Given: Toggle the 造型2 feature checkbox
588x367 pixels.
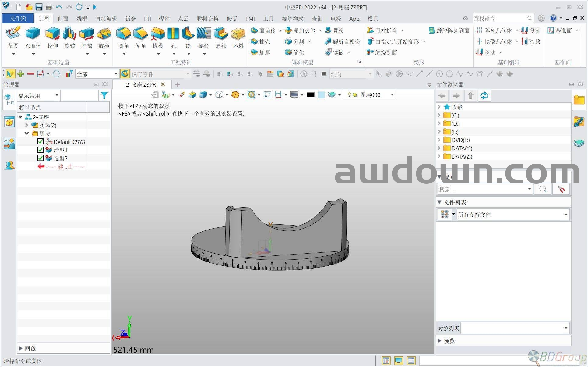Looking at the screenshot, I should pos(40,158).
